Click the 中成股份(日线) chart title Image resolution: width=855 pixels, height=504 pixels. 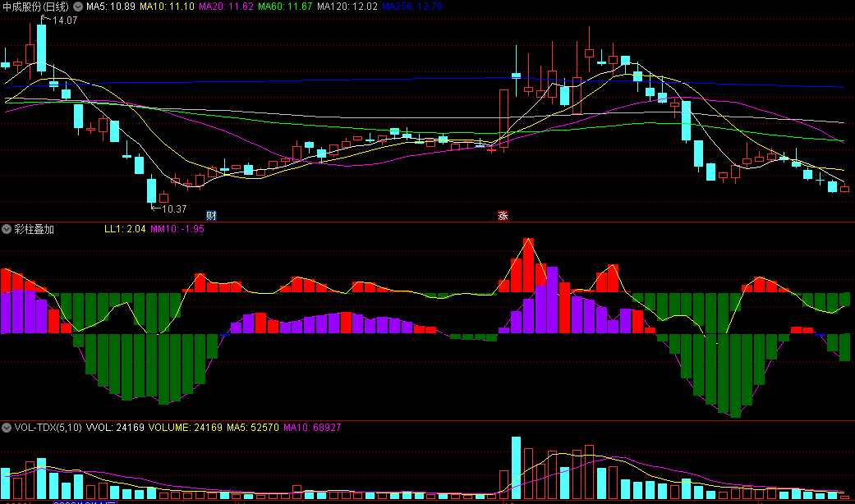pos(36,7)
